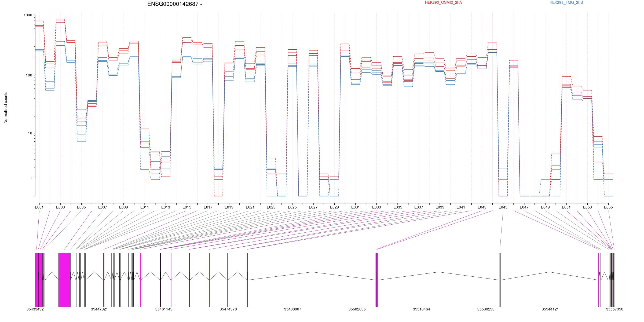Click exon label E035
The width and height of the screenshot is (644, 322).
coord(398,207)
